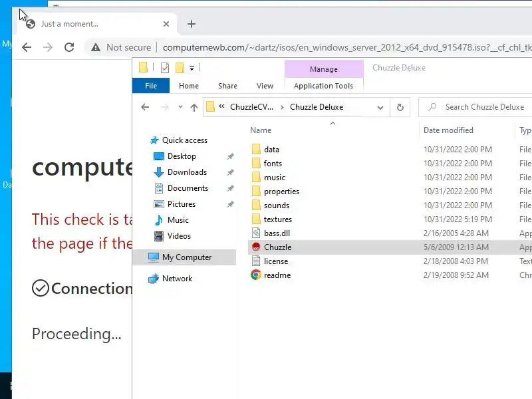The height and width of the screenshot is (399, 532).
Task: Click date 2/16/2005 4:28 AM
Action: click(456, 233)
